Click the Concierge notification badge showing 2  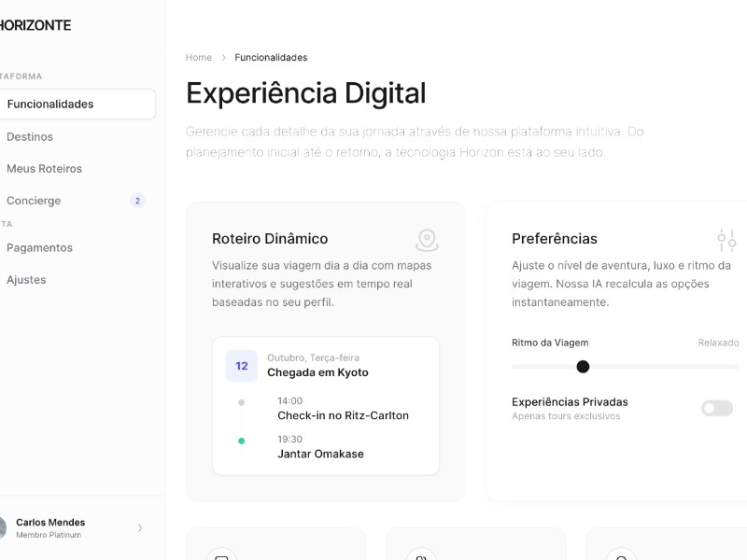[137, 201]
